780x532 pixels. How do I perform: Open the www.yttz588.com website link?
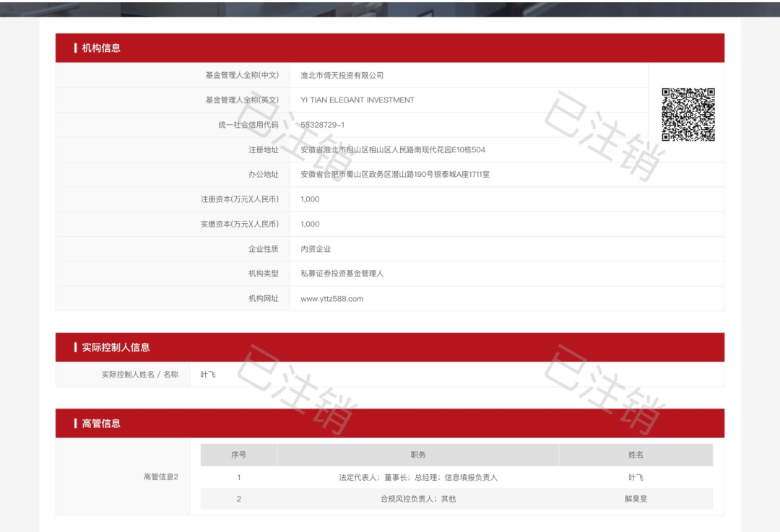coord(331,298)
